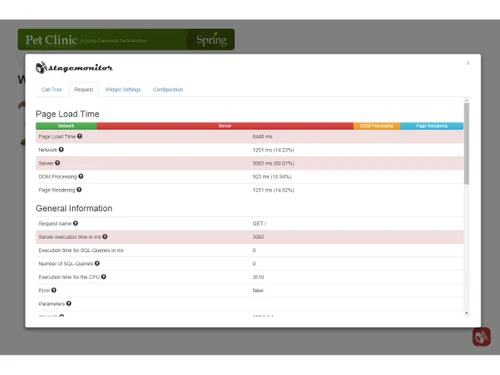Viewport: 500px width, 375px height.
Task: Click the Pet Clinic banner
Action: coord(126,39)
